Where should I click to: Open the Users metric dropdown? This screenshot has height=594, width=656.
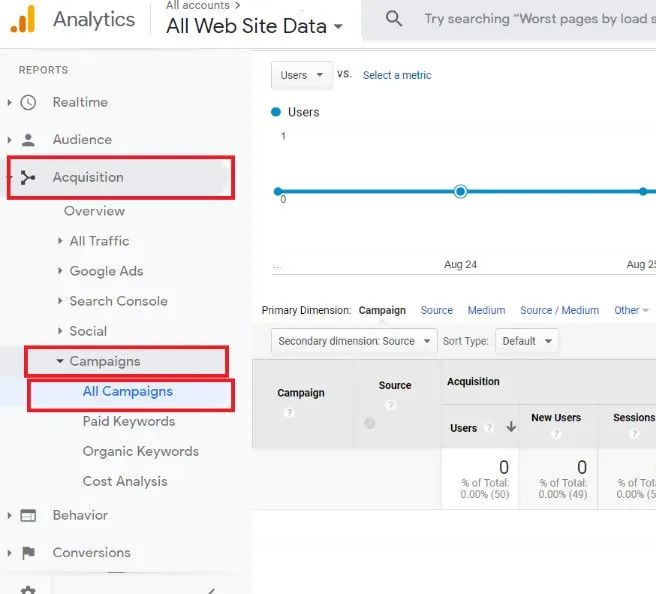[302, 75]
